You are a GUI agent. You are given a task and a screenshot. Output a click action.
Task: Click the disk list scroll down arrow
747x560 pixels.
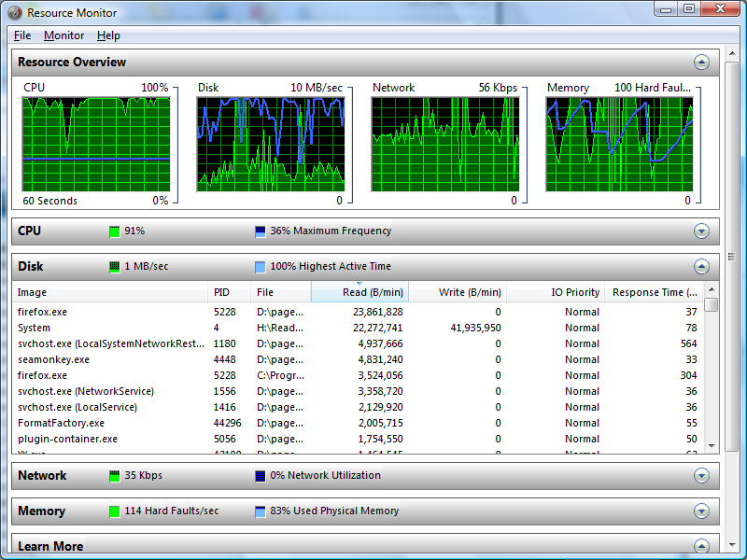[712, 446]
